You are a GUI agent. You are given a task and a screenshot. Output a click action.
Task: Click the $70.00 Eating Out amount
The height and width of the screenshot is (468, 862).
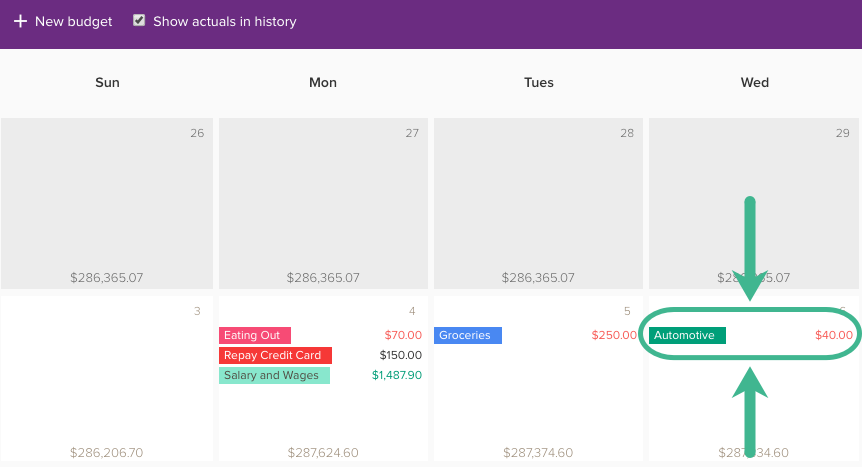pos(403,335)
